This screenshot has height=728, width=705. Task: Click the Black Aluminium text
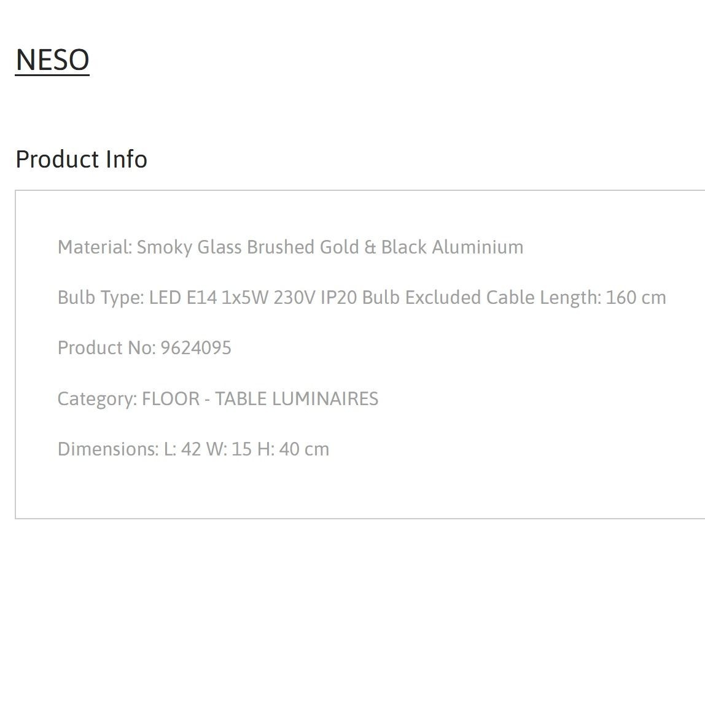click(x=453, y=247)
